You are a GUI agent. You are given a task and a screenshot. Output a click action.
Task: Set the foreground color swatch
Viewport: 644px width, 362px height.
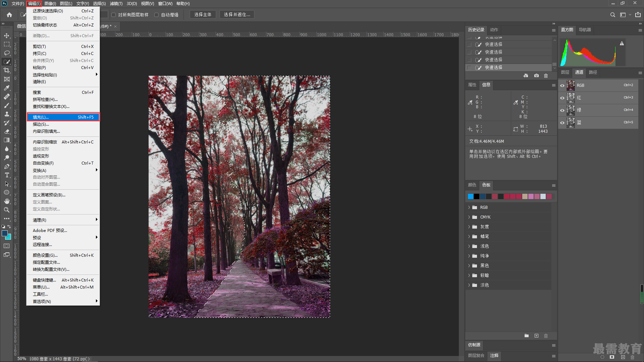[5, 233]
